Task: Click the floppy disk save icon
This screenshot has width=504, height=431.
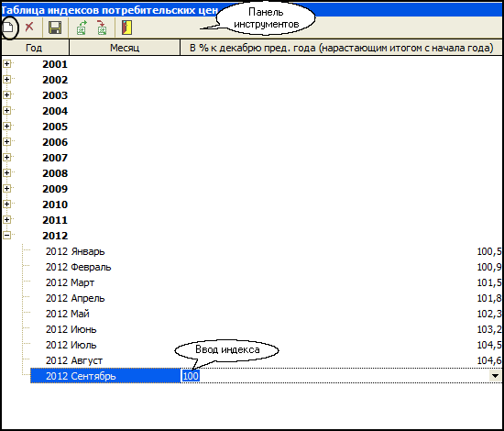Action: click(x=55, y=28)
